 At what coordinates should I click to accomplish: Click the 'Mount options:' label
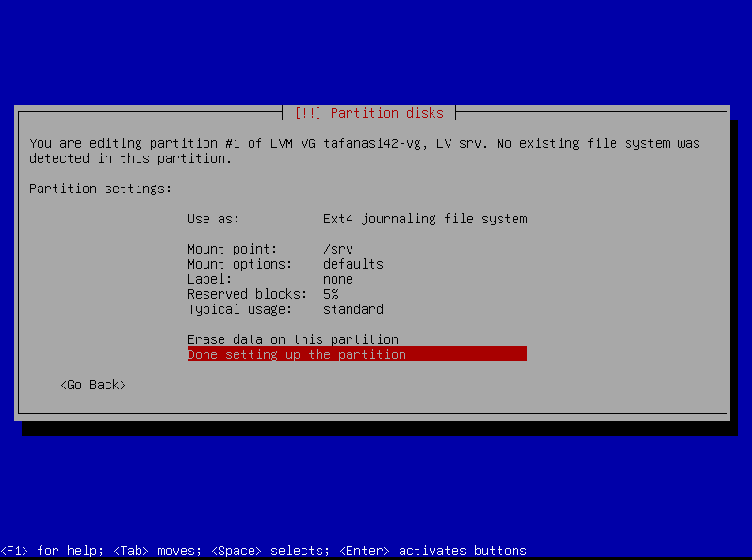tap(239, 264)
